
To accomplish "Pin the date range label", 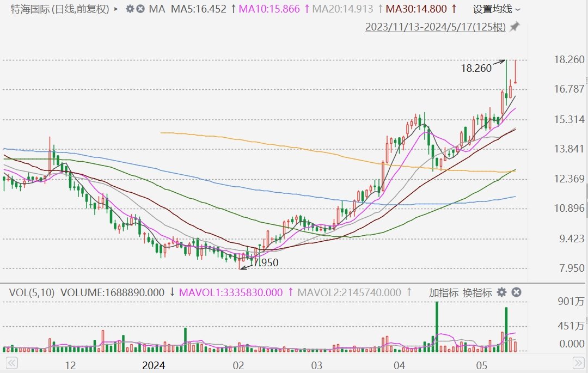I will point(514,27).
